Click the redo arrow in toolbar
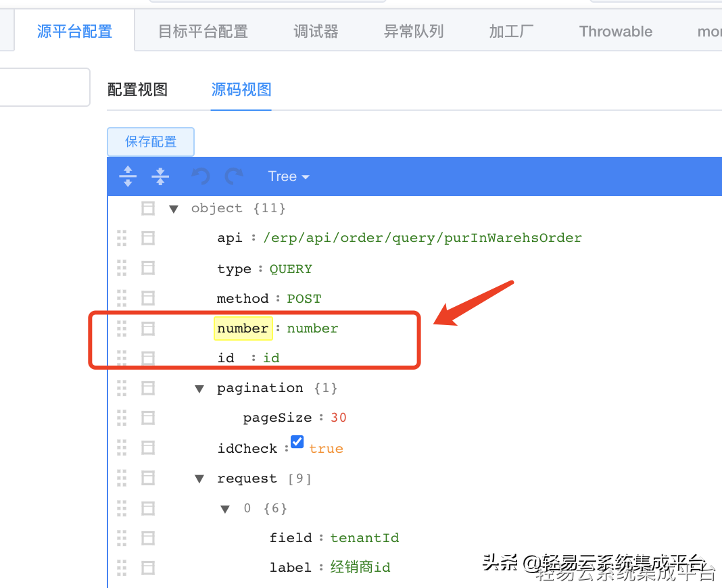722x588 pixels. tap(234, 176)
